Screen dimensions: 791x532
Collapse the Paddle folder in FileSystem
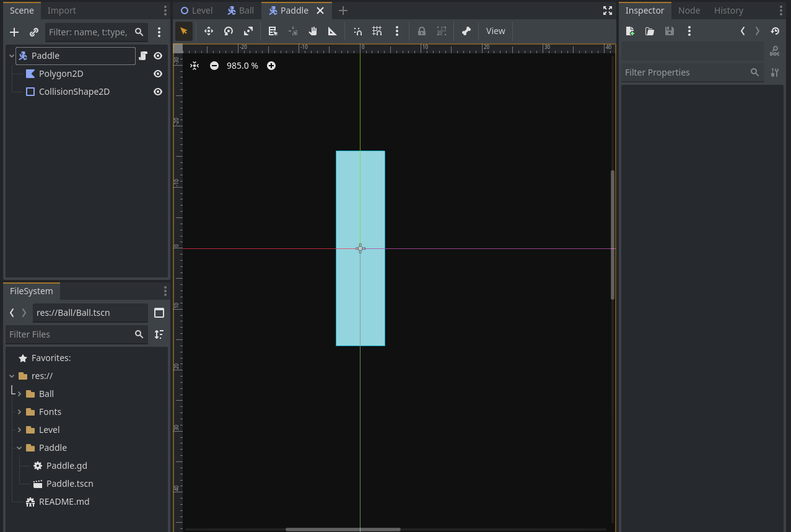tap(19, 447)
